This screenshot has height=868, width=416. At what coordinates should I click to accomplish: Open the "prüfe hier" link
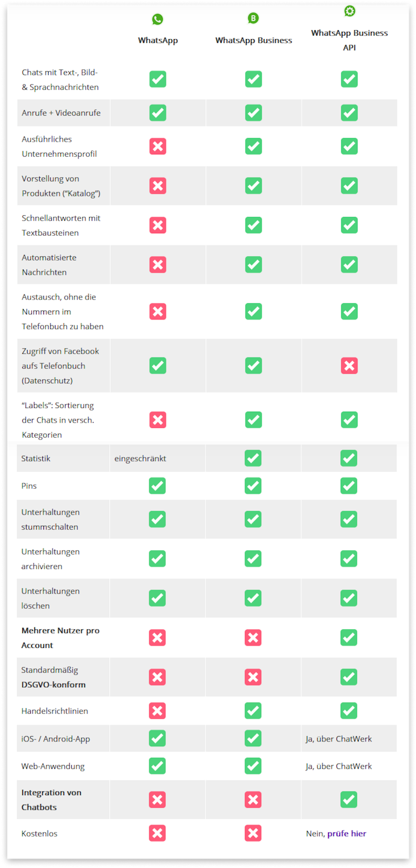point(347,834)
